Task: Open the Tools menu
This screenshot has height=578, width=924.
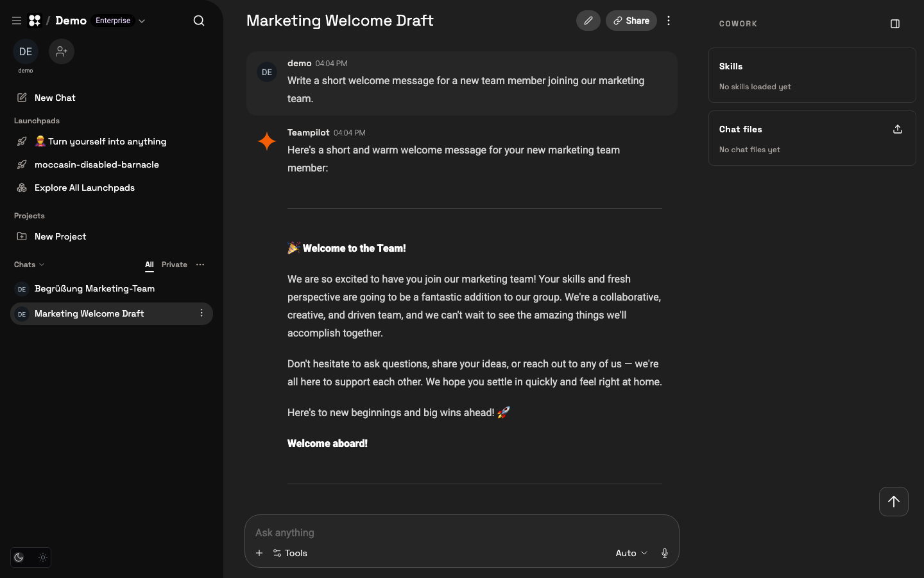Action: point(290,553)
